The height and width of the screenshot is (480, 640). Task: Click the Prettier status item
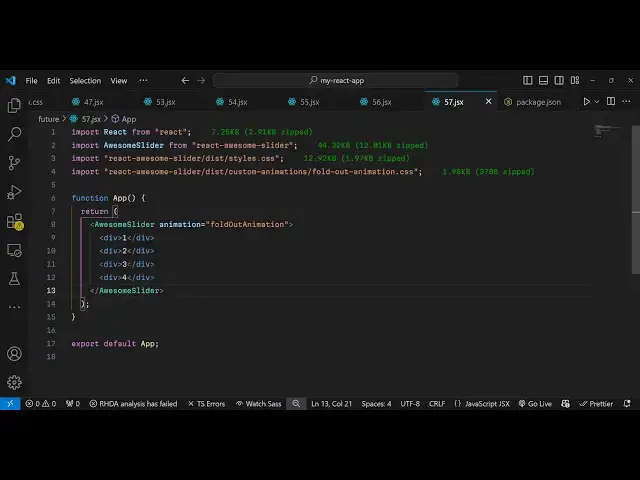(x=596, y=404)
